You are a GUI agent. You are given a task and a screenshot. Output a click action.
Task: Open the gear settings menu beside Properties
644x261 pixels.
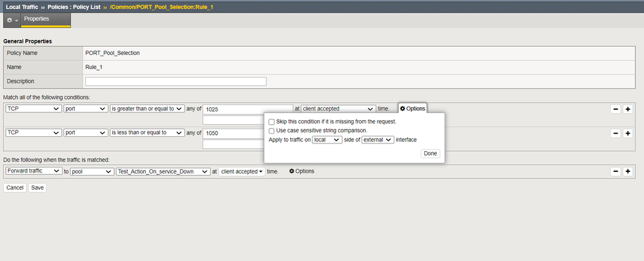tap(11, 20)
